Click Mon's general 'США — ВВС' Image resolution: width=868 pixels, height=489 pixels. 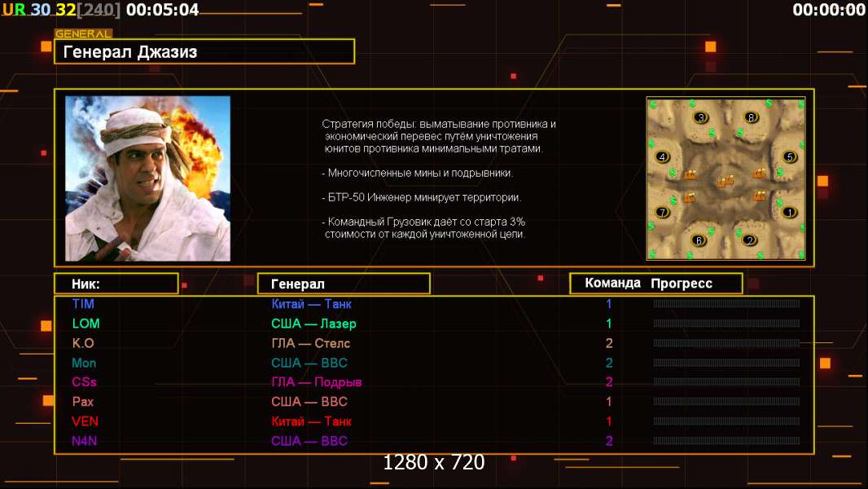tap(309, 363)
